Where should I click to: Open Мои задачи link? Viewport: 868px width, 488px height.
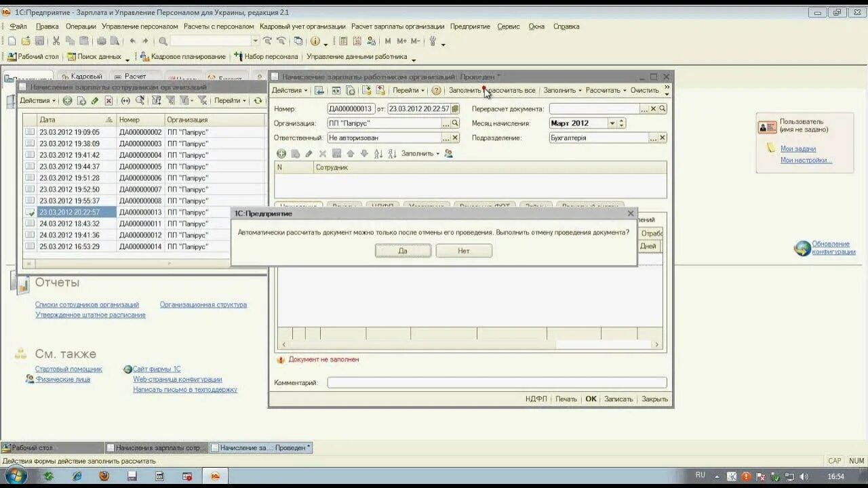click(x=798, y=148)
